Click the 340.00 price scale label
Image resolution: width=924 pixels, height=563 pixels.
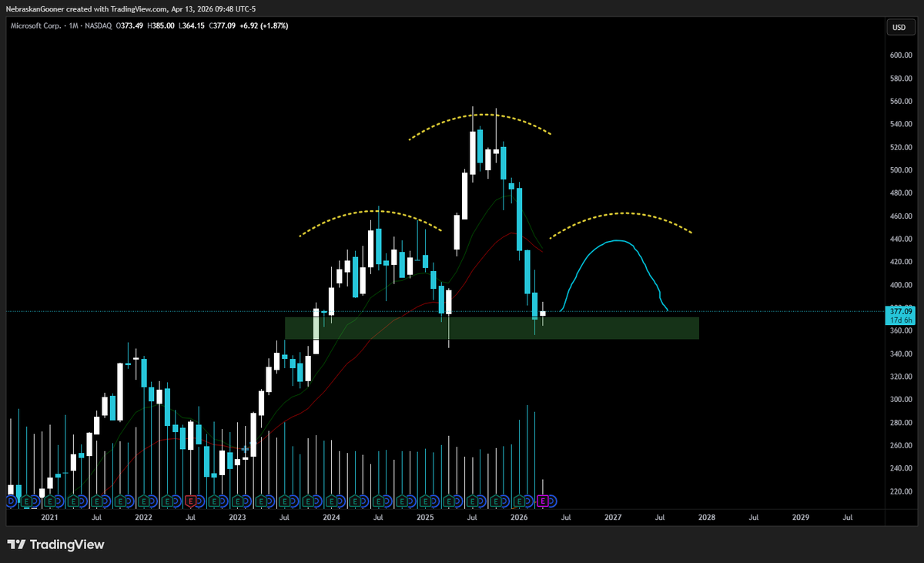pos(899,354)
